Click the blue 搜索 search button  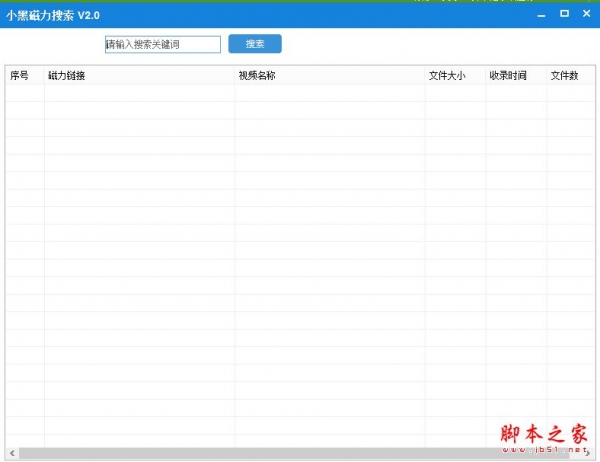pyautogui.click(x=255, y=44)
